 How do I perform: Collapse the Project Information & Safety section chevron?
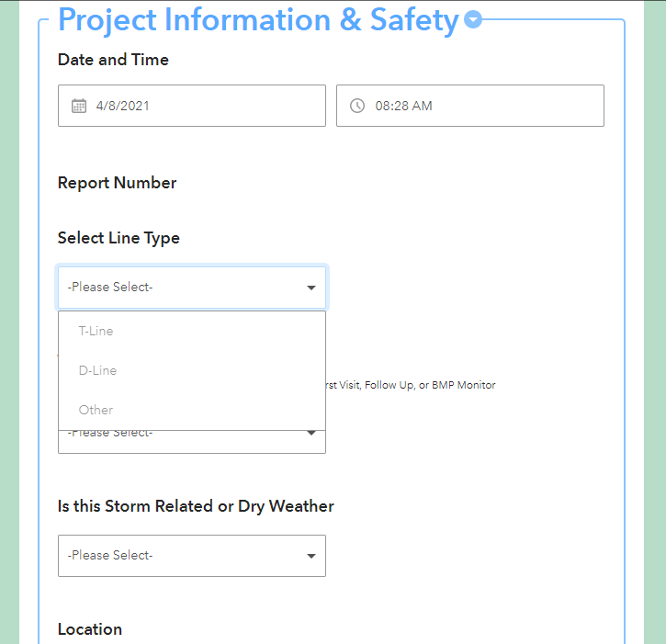coord(473,19)
